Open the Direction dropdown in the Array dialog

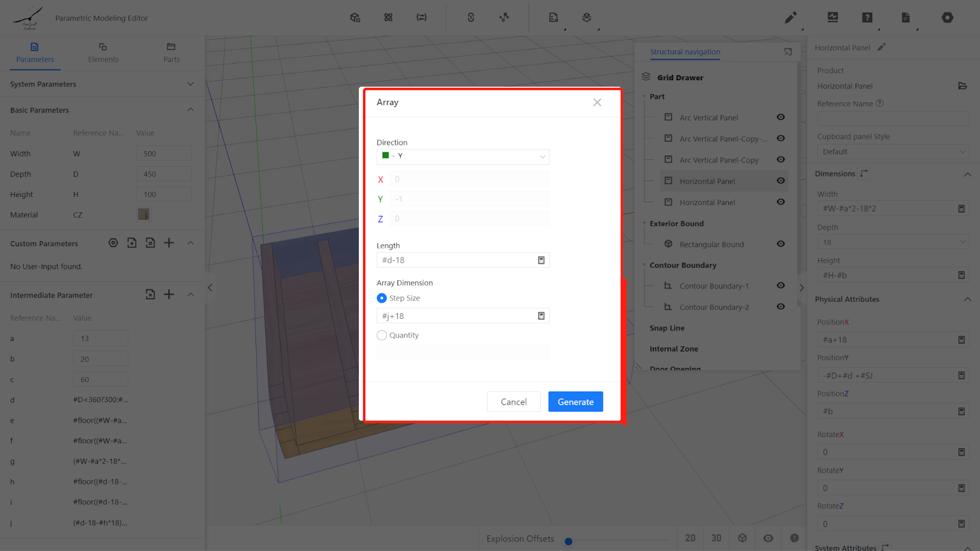[x=462, y=156]
